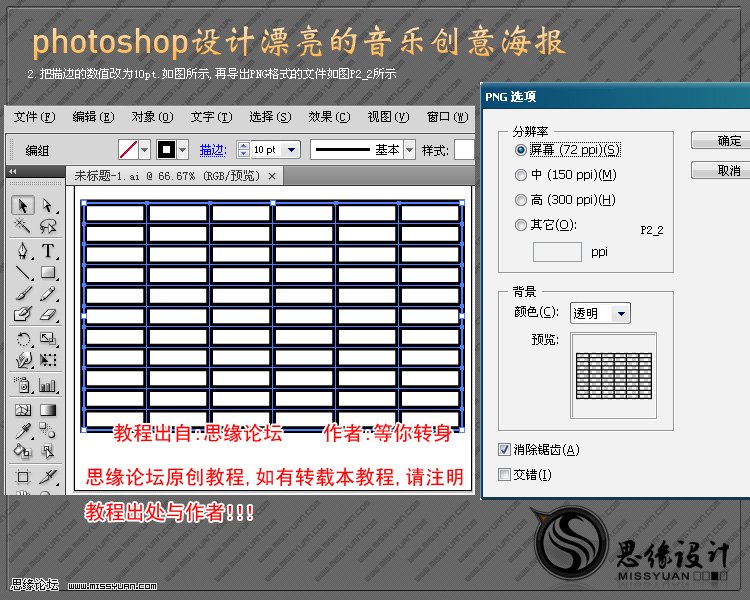Click the fill color swatch (none)
Image resolution: width=750 pixels, height=600 pixels.
[128, 150]
